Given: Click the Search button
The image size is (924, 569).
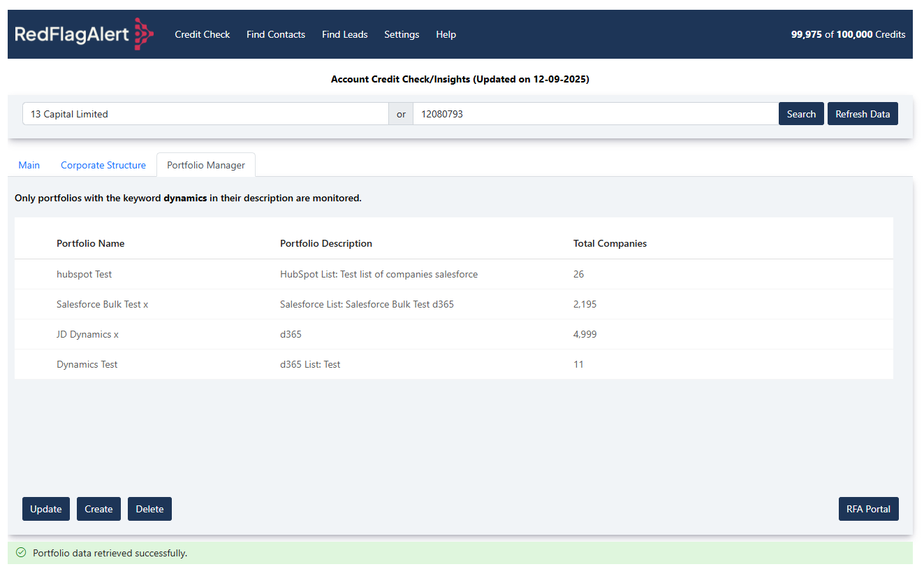Looking at the screenshot, I should point(801,114).
